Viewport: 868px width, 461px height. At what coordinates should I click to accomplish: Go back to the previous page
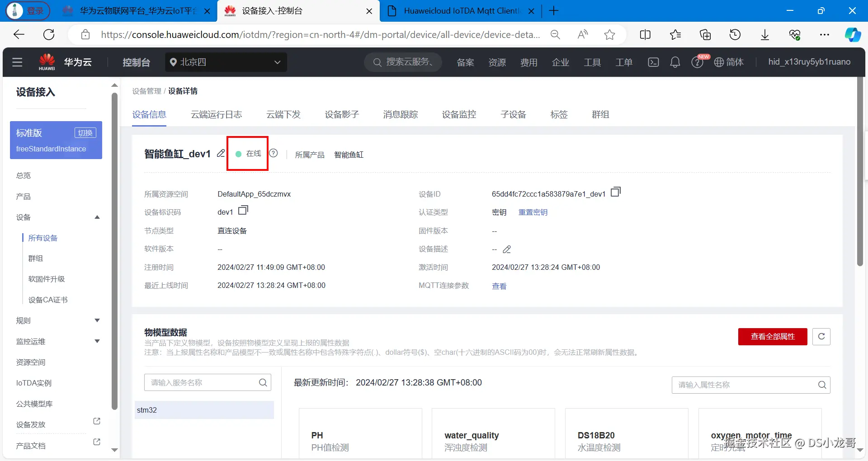pyautogui.click(x=19, y=34)
